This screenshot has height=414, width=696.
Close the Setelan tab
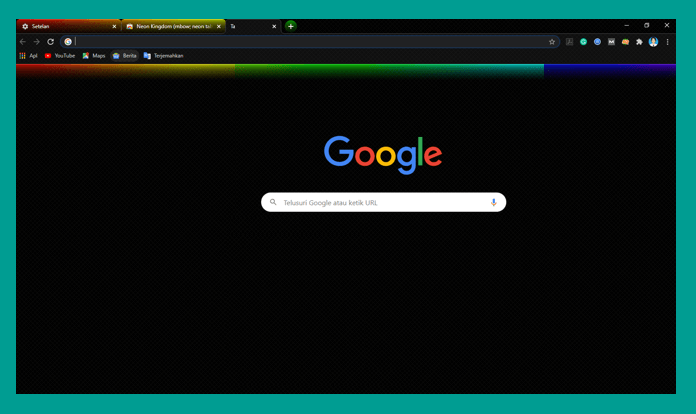click(x=114, y=27)
